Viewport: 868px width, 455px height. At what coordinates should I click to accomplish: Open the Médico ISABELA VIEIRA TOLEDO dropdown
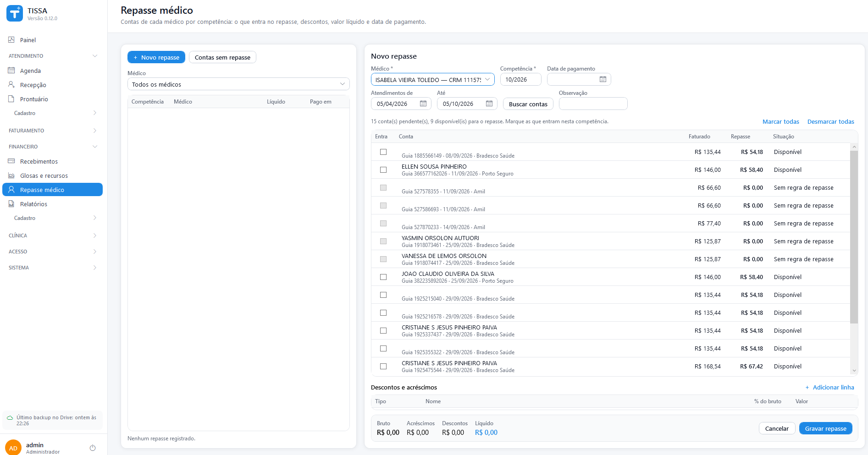(x=432, y=79)
